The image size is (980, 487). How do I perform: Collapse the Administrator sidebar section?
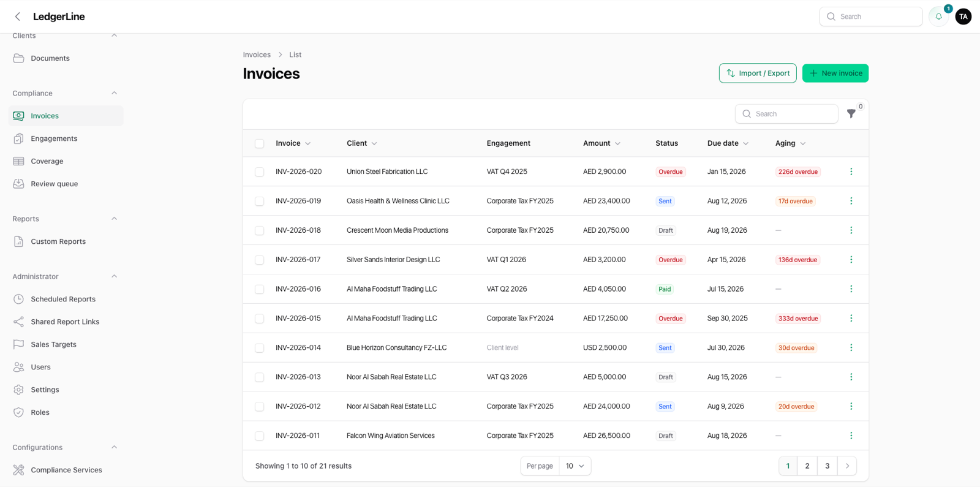tap(114, 276)
